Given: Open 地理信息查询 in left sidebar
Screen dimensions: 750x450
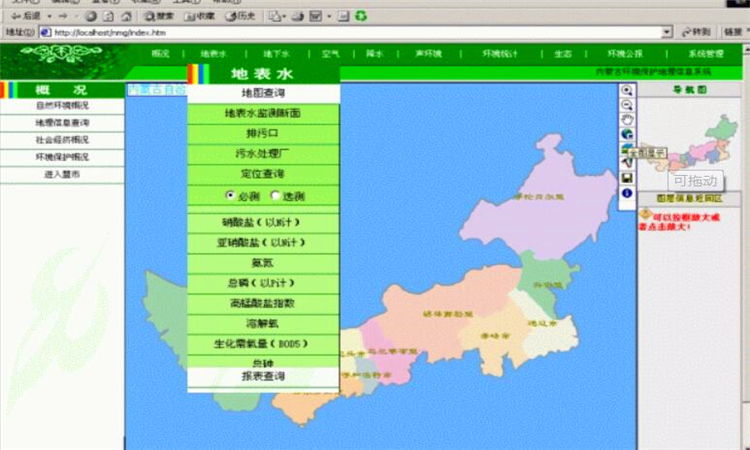Looking at the screenshot, I should point(62,123).
